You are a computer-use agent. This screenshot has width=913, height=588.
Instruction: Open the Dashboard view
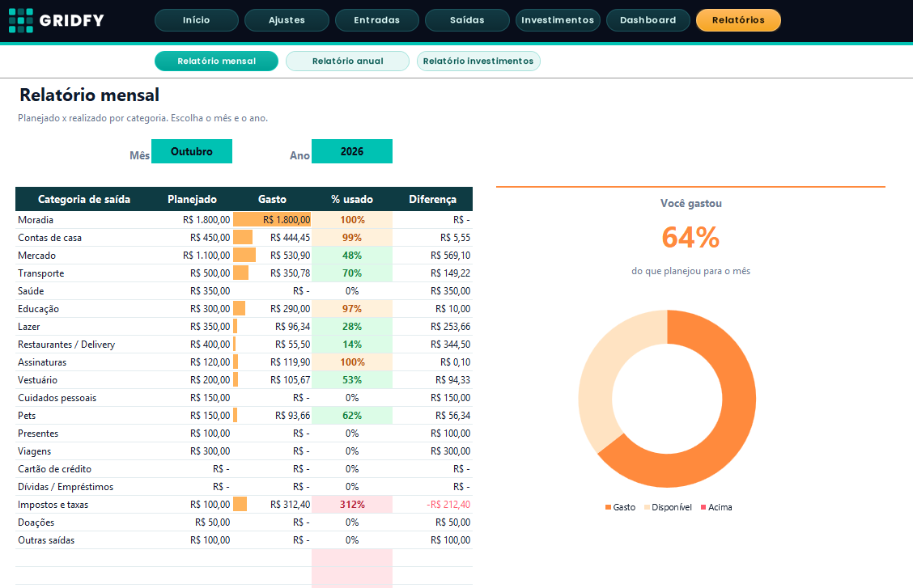(x=648, y=19)
